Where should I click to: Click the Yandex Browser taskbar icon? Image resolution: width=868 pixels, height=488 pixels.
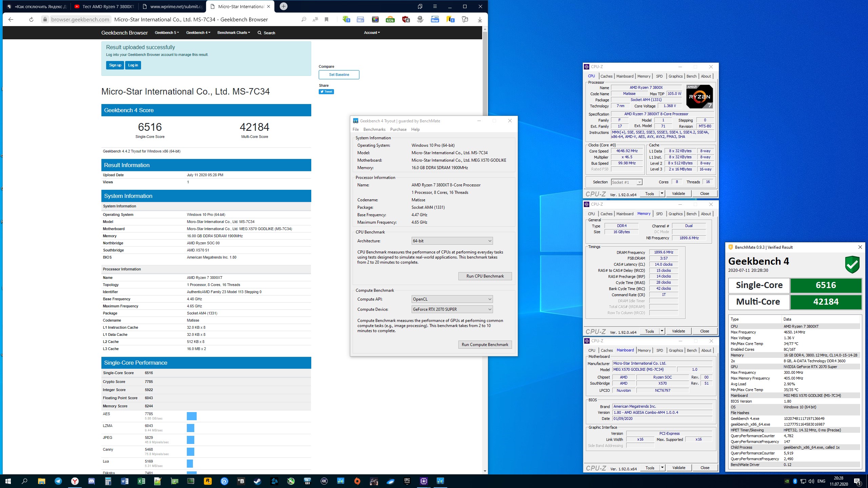coord(75,481)
